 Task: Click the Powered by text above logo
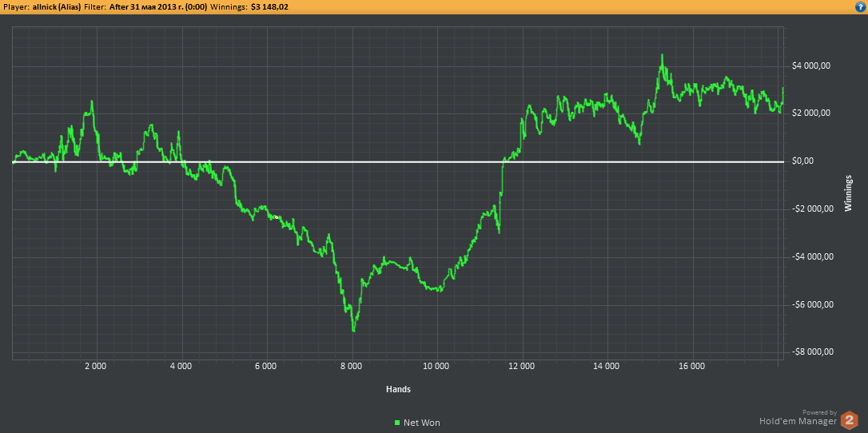point(821,411)
